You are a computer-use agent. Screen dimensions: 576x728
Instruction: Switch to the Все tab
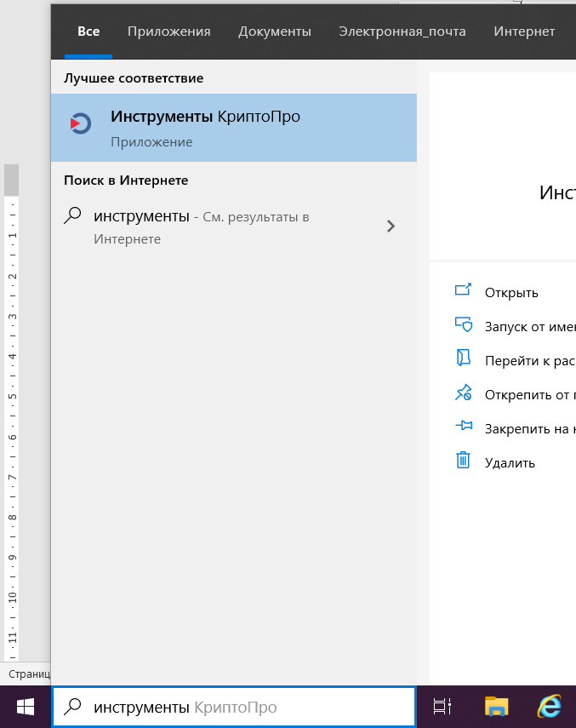[x=88, y=32]
